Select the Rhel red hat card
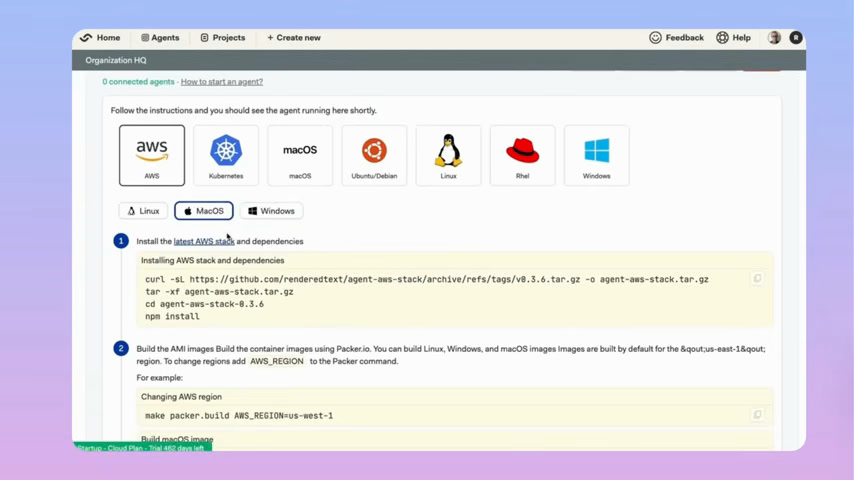The height and width of the screenshot is (480, 854). [x=522, y=155]
